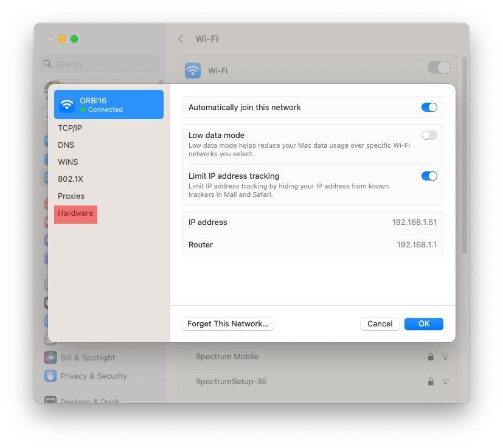The width and height of the screenshot is (503, 448).
Task: Select the DNS section
Action: point(66,145)
